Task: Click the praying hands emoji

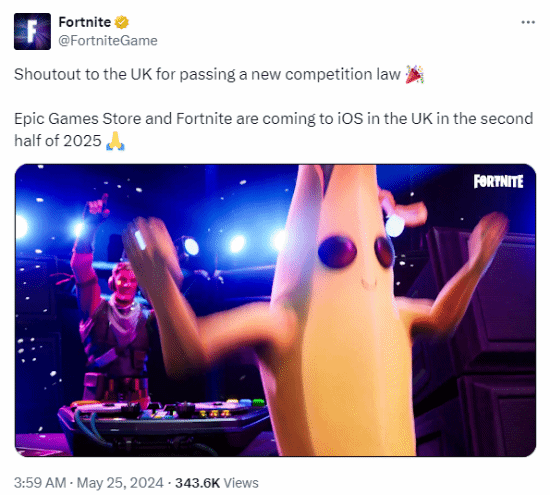Action: [x=115, y=141]
